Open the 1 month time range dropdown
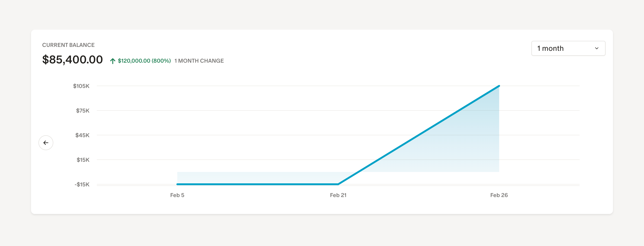This screenshot has height=246, width=644. point(568,48)
